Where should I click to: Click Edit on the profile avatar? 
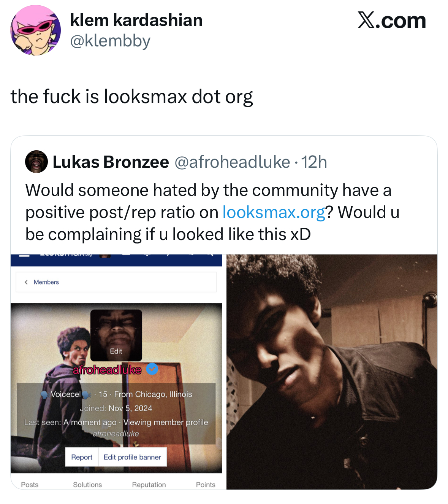coord(116,351)
